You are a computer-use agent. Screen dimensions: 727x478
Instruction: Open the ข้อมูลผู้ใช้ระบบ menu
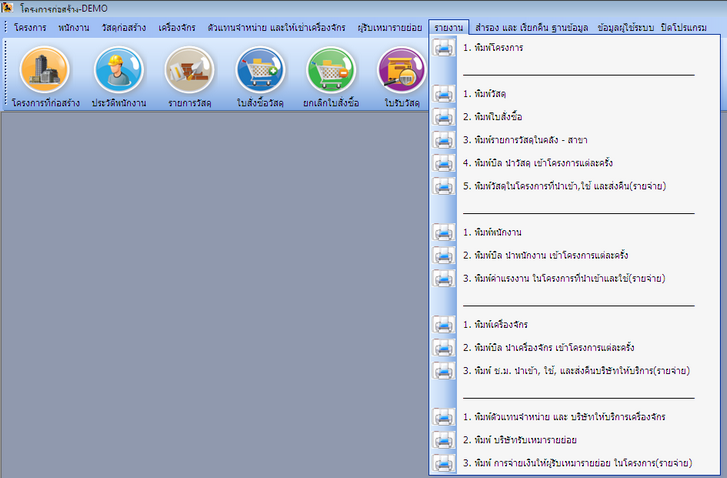[625, 27]
